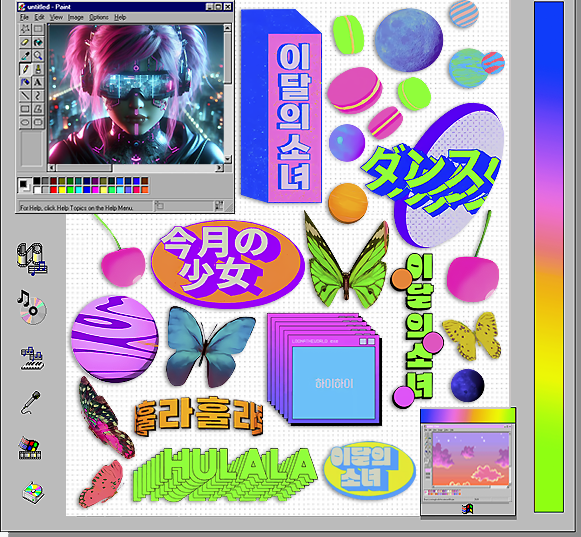Select the white palette swatch
Screen dimensions: 581x537
click(x=37, y=190)
